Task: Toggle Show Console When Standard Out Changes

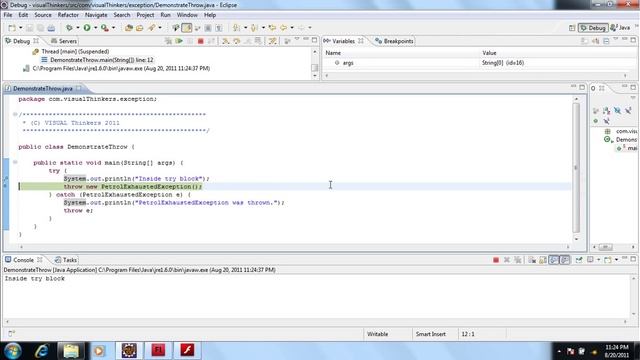Action: (553, 260)
